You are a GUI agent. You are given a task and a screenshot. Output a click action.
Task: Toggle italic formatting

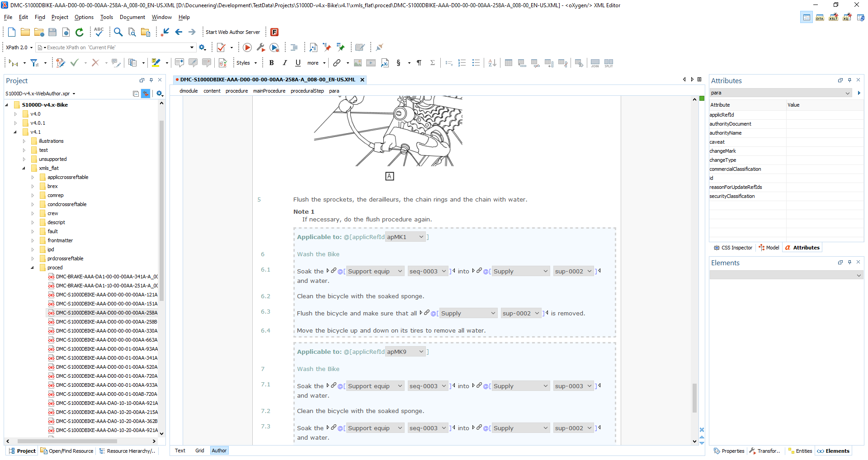(284, 63)
